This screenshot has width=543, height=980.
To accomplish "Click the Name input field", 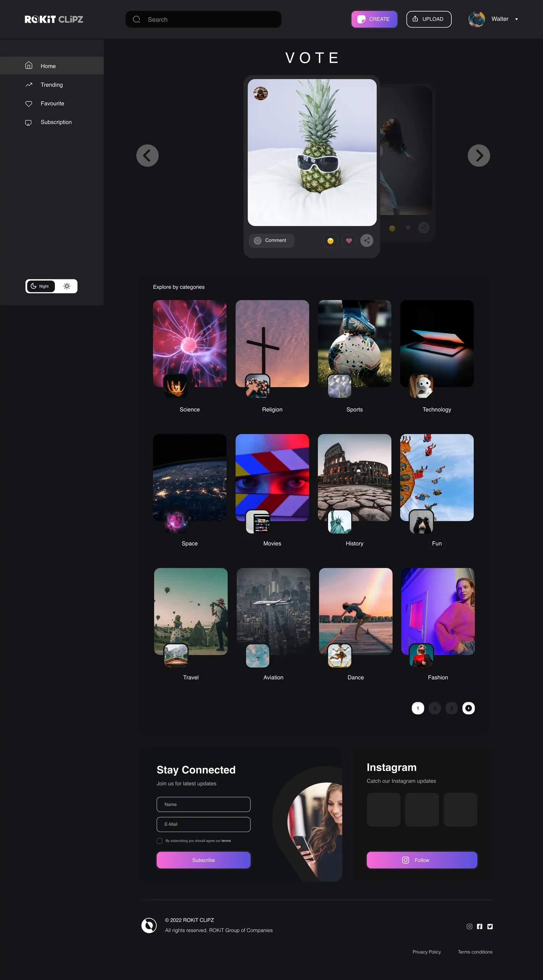I will coord(203,804).
